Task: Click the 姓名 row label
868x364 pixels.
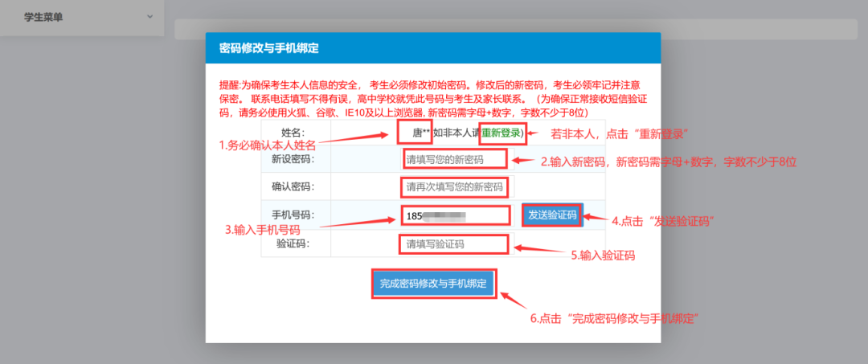Action: (293, 133)
